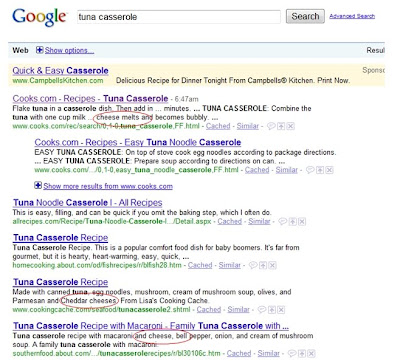Open Cached link for allrecipes.com result
The image size is (400, 361).
230,221
